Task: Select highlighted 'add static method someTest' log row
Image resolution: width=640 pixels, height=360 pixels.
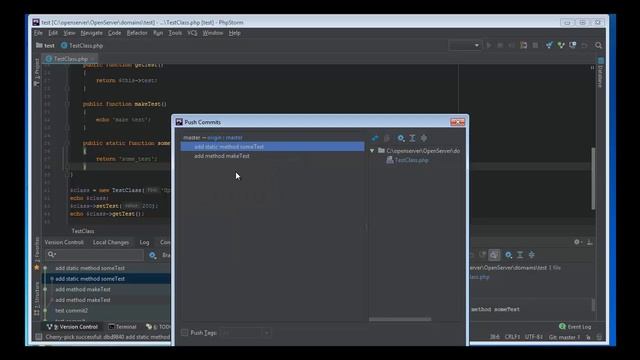Action: [107, 279]
